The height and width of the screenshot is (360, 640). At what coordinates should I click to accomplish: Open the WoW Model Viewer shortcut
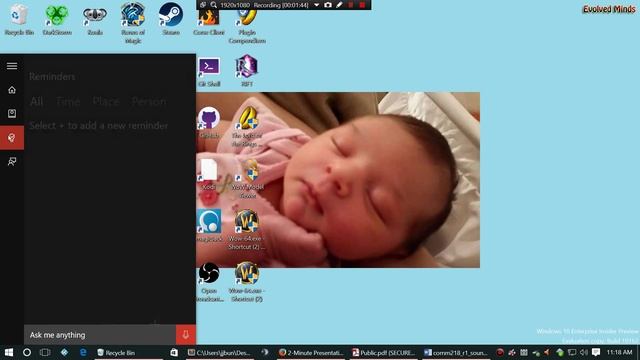pyautogui.click(x=247, y=179)
